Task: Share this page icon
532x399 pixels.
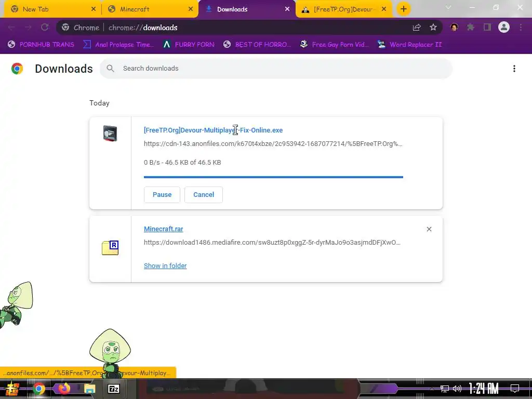Action: pyautogui.click(x=417, y=28)
